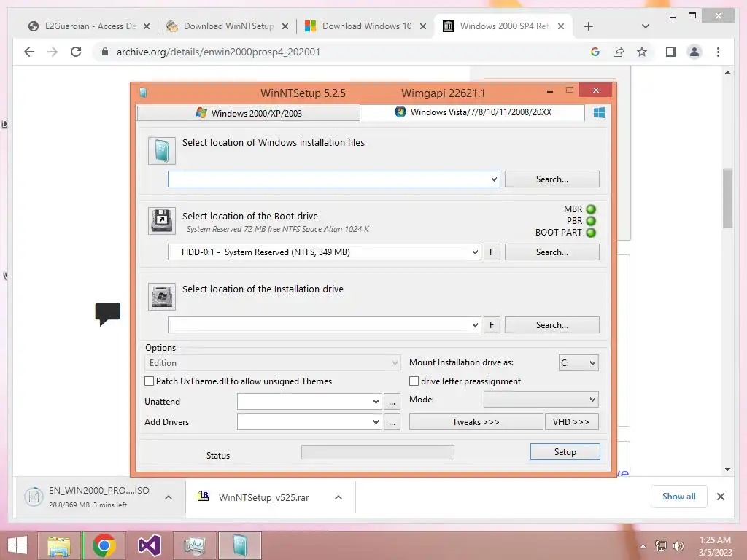Show hidden tray icons arrow
This screenshot has height=560, width=747.
[x=643, y=546]
